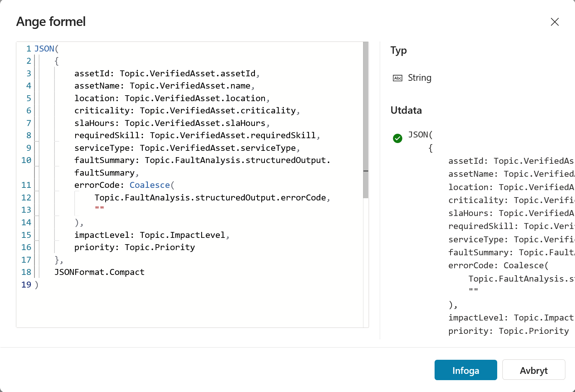Click the green checkmark validation icon
Screen dimensions: 575x392
pos(398,138)
